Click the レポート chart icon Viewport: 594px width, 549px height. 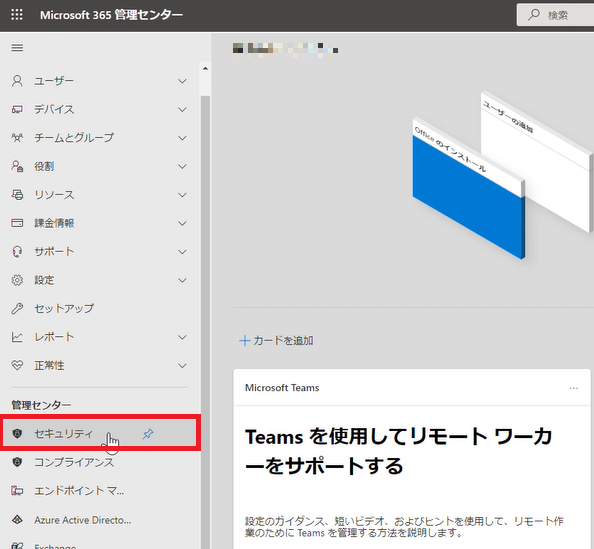17,337
